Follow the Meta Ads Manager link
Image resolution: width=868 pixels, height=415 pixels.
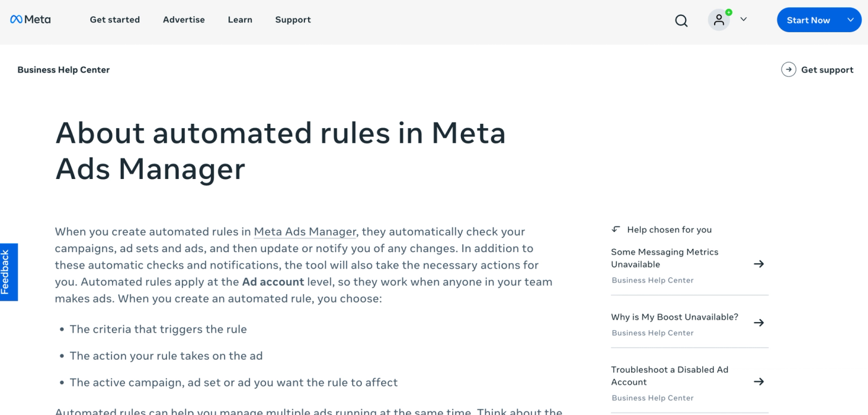305,232
